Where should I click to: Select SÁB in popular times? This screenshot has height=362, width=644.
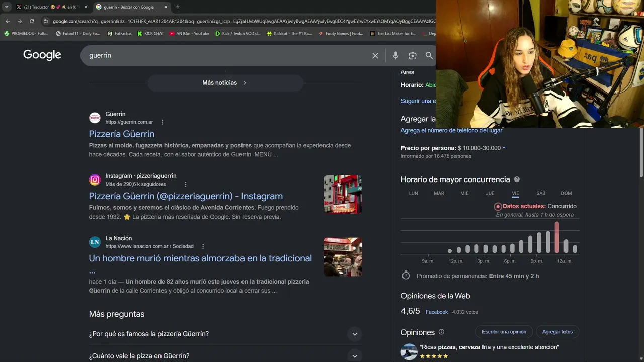541,193
